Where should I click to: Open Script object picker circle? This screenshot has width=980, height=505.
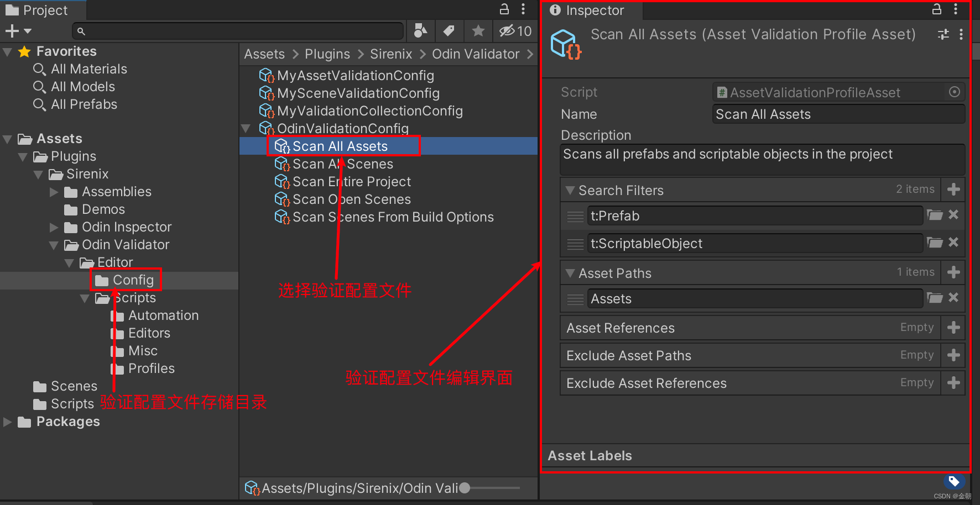[x=954, y=92]
